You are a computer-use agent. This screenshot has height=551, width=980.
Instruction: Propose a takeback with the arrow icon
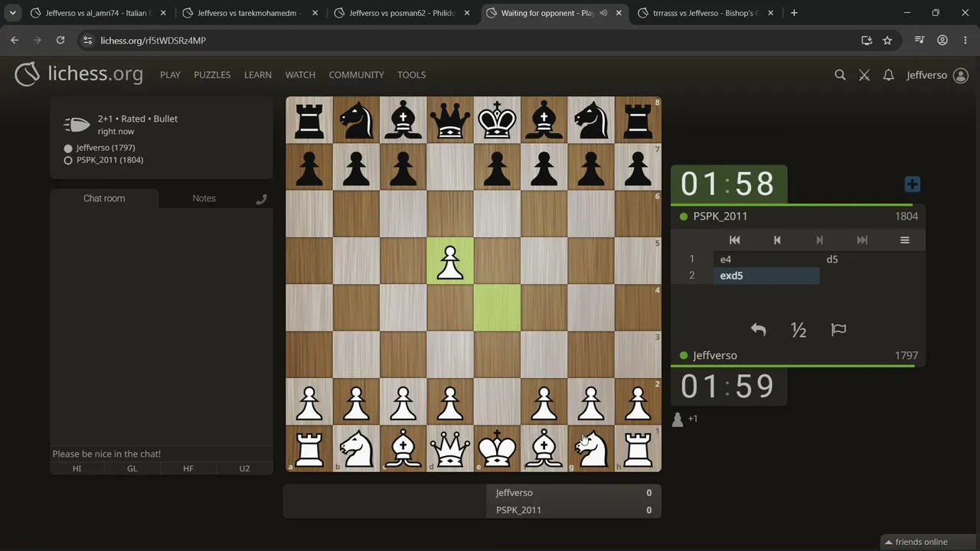point(758,330)
